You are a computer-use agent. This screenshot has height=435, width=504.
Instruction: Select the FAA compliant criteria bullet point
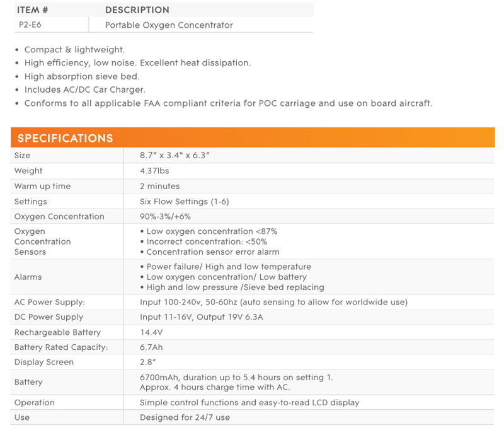point(228,103)
